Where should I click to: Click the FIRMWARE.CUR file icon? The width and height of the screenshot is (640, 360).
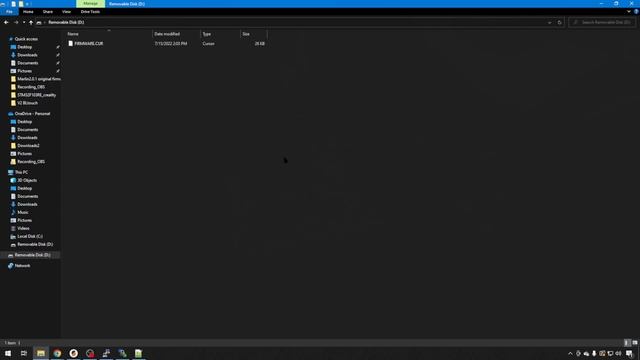[x=71, y=43]
